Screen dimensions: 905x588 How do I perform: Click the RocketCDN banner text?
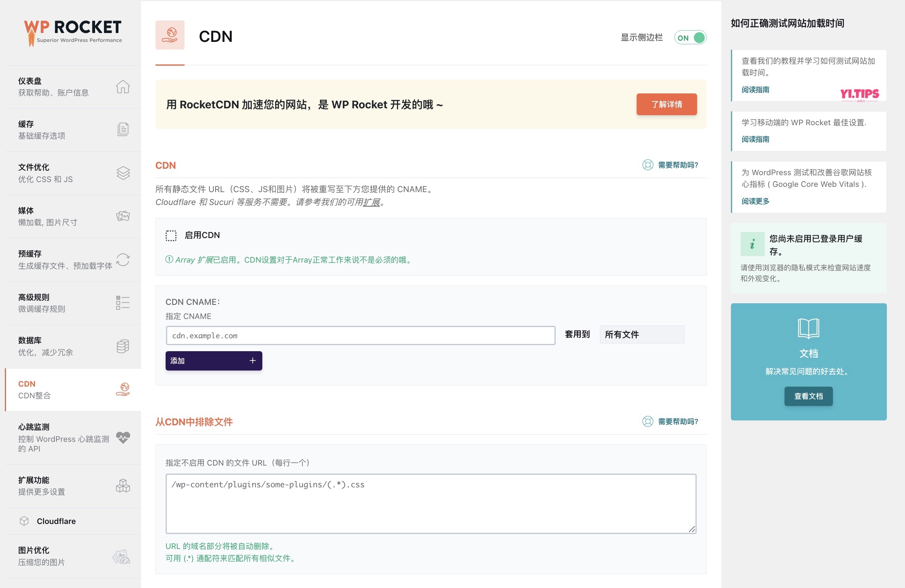point(305,105)
